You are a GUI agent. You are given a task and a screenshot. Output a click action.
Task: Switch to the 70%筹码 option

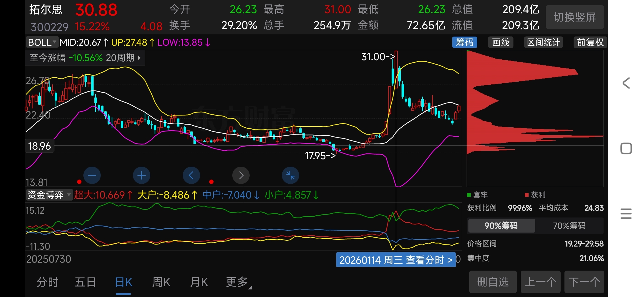click(569, 226)
